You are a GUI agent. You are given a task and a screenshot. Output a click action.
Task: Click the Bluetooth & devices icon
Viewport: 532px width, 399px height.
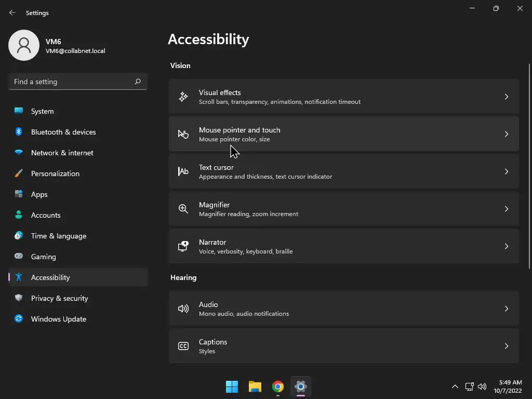19,132
